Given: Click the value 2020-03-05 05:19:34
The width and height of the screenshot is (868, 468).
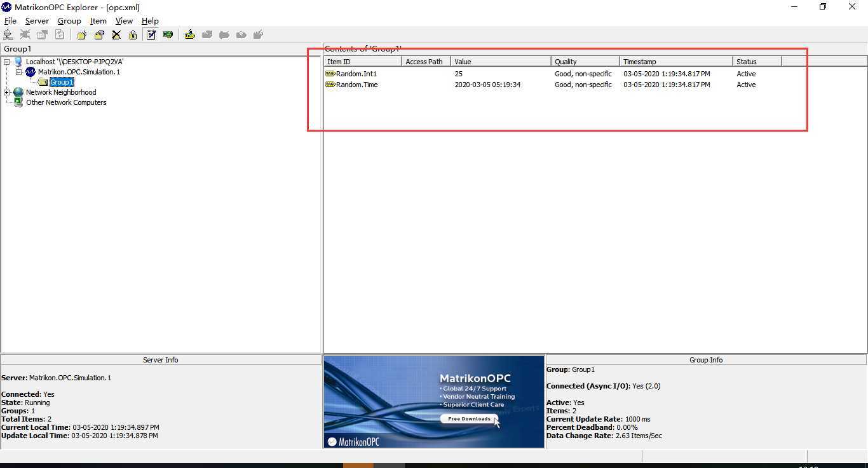Looking at the screenshot, I should (x=487, y=85).
